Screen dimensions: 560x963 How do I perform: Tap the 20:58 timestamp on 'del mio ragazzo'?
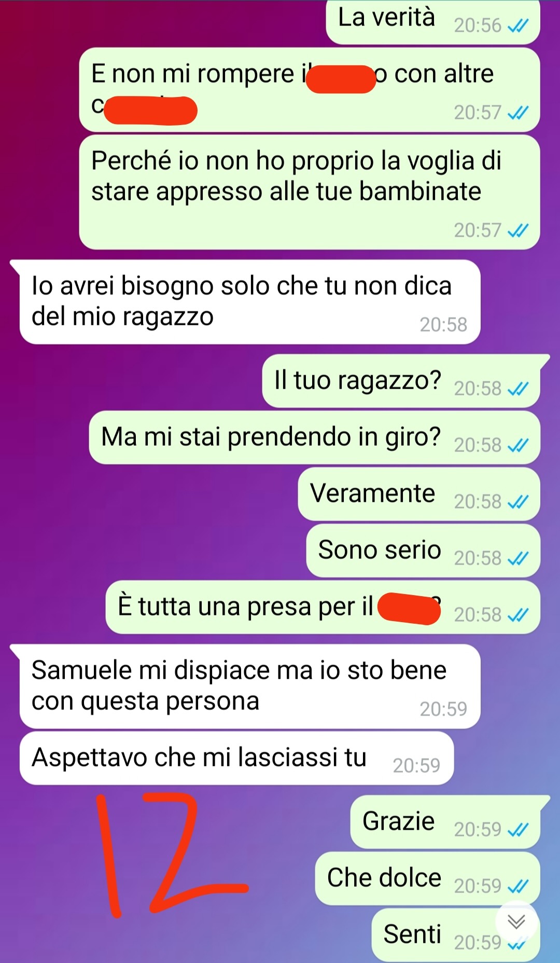[443, 325]
